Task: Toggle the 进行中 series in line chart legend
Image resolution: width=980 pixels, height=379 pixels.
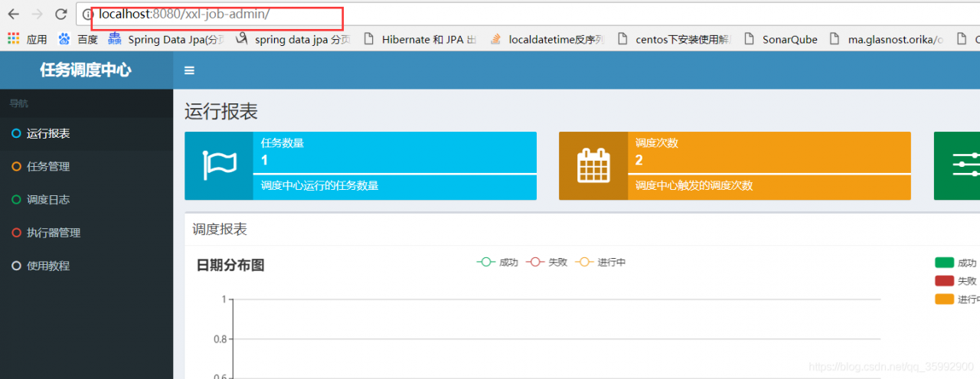Action: click(x=600, y=262)
